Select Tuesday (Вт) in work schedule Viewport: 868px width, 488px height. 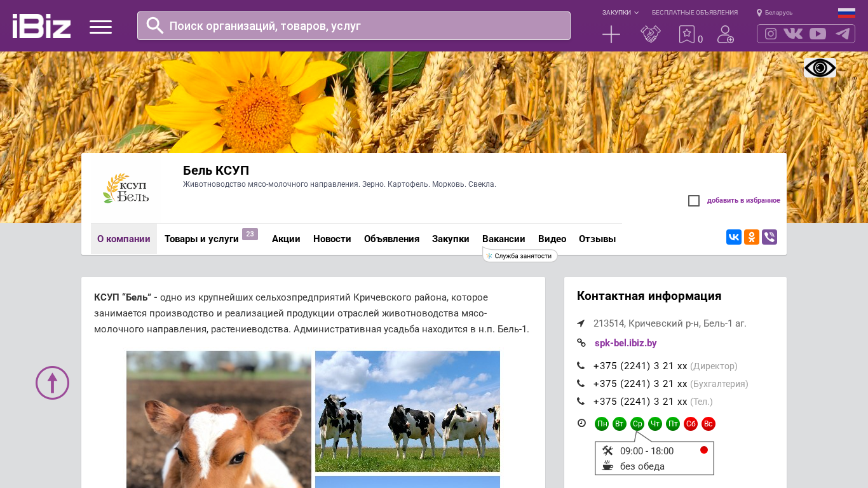pyautogui.click(x=620, y=424)
